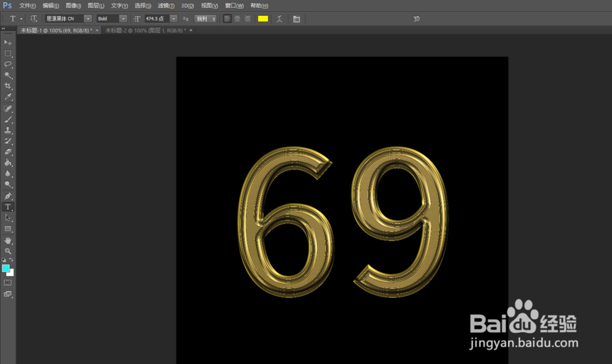
Task: Open the cyan foreground color picker
Action: pos(6,268)
